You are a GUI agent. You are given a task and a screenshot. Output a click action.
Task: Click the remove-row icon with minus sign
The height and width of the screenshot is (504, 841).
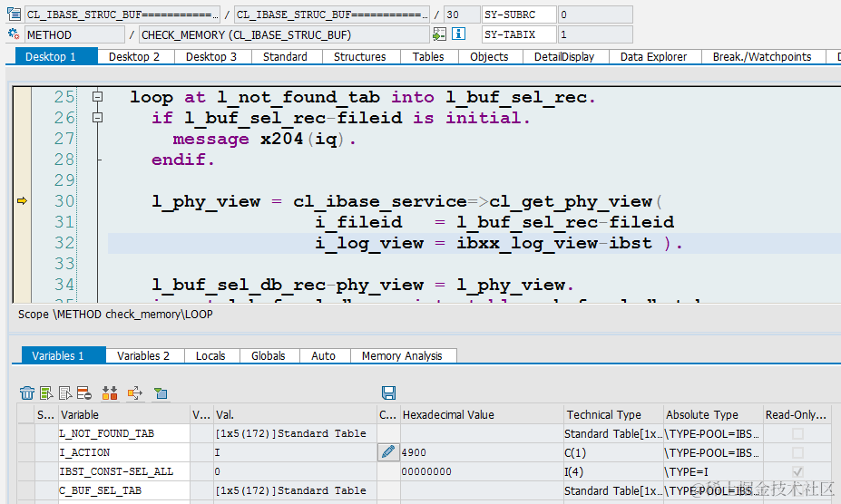pyautogui.click(x=84, y=393)
